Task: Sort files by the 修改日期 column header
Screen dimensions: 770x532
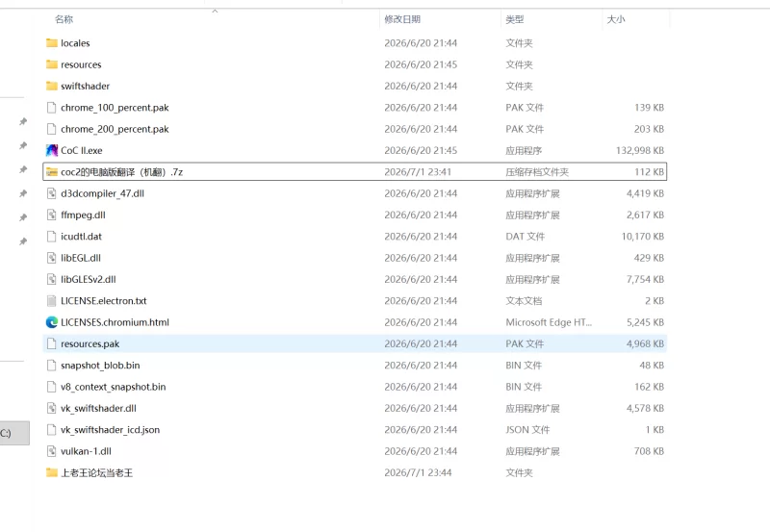Action: tap(402, 19)
